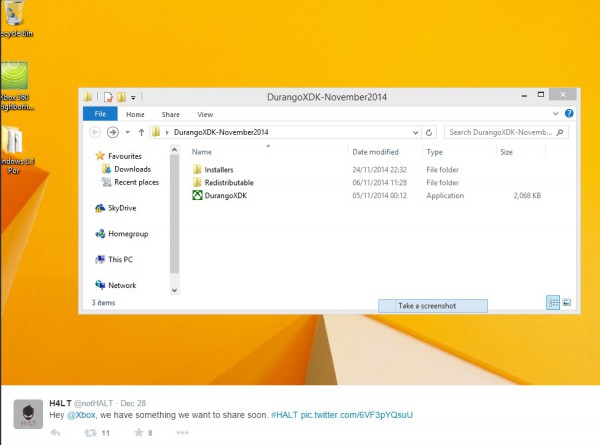Select Favourites in the navigation pane
This screenshot has width=600, height=445.
[125, 156]
